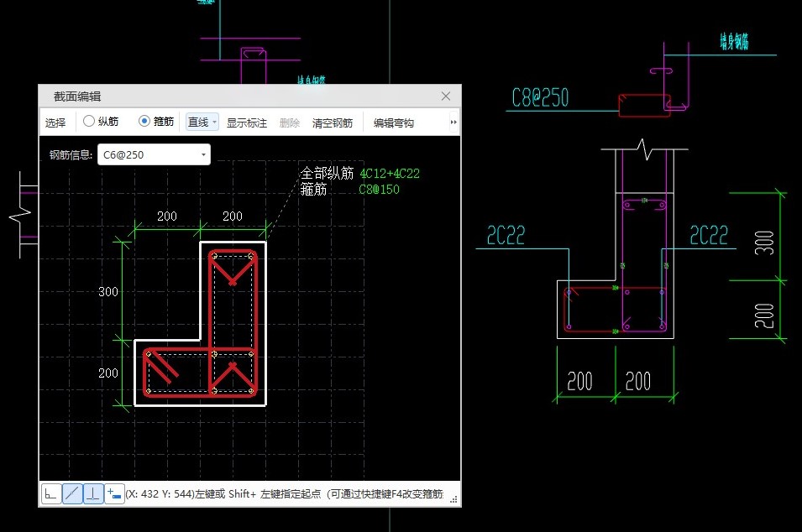Select the 纵筋 radio button
This screenshot has width=802, height=532.
[89, 121]
